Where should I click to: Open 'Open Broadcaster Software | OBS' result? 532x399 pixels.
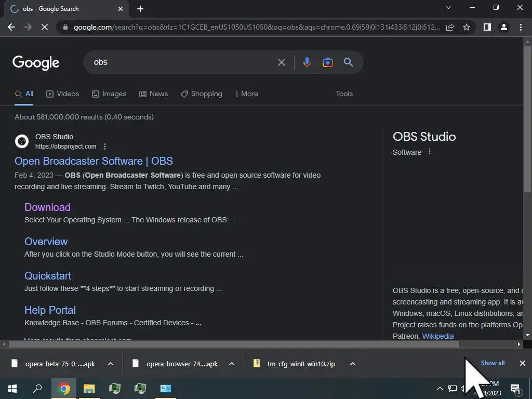point(94,161)
